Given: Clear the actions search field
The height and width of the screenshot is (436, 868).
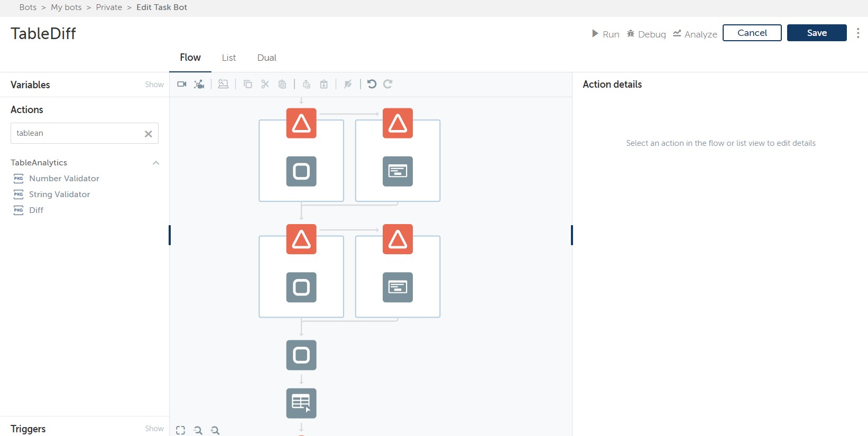Looking at the screenshot, I should [x=149, y=134].
